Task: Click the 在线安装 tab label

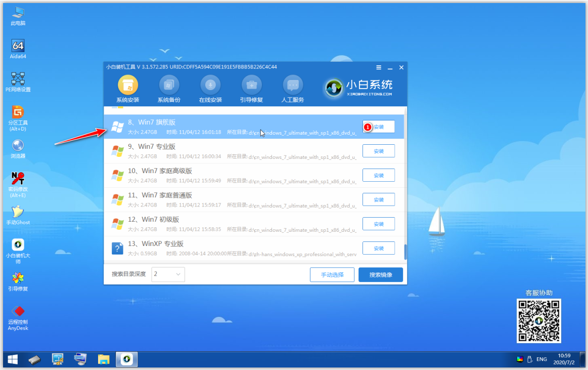Action: [x=210, y=100]
